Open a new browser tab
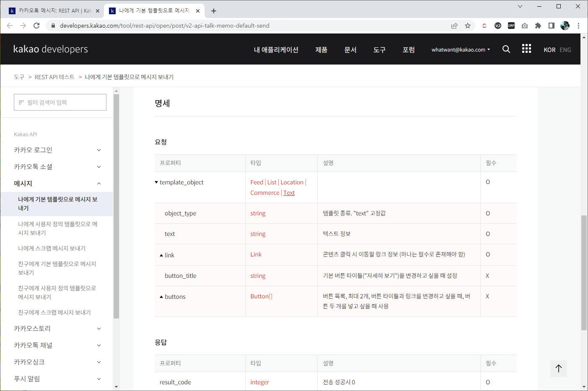This screenshot has width=588, height=391. coord(214,11)
